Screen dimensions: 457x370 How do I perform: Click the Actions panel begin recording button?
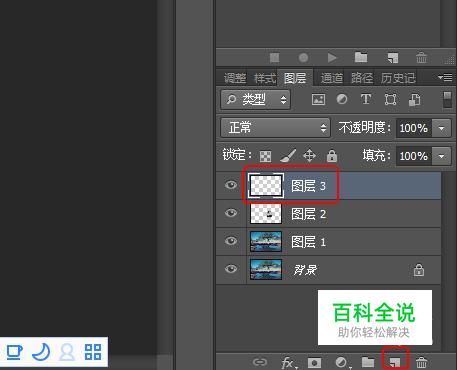[303, 58]
